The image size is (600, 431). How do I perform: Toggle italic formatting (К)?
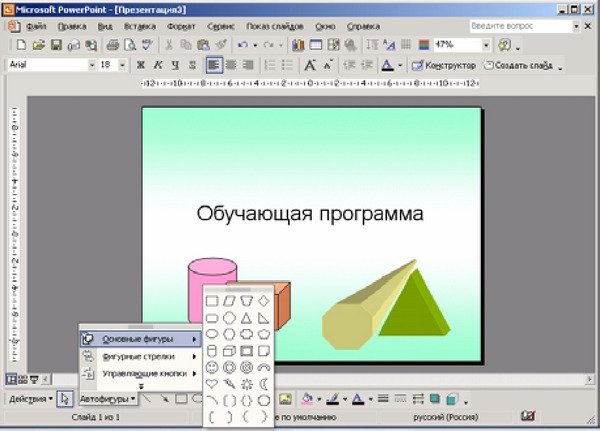[x=157, y=65]
